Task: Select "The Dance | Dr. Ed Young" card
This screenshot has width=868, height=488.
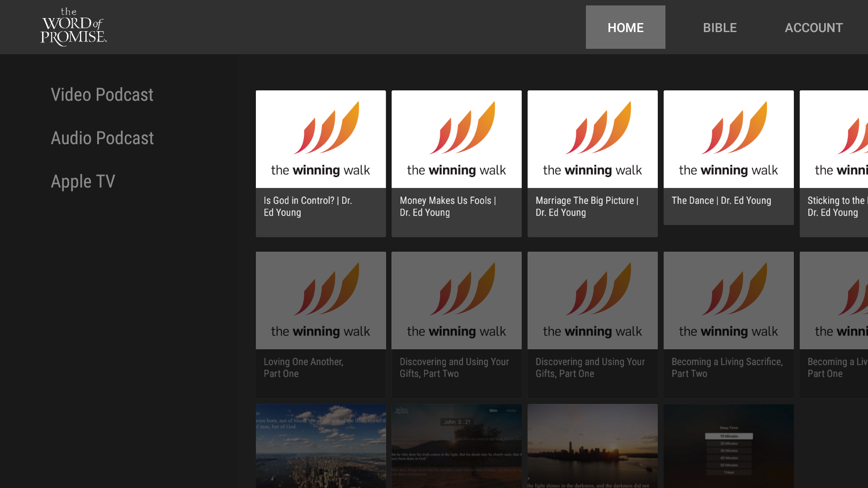Action: tap(729, 158)
